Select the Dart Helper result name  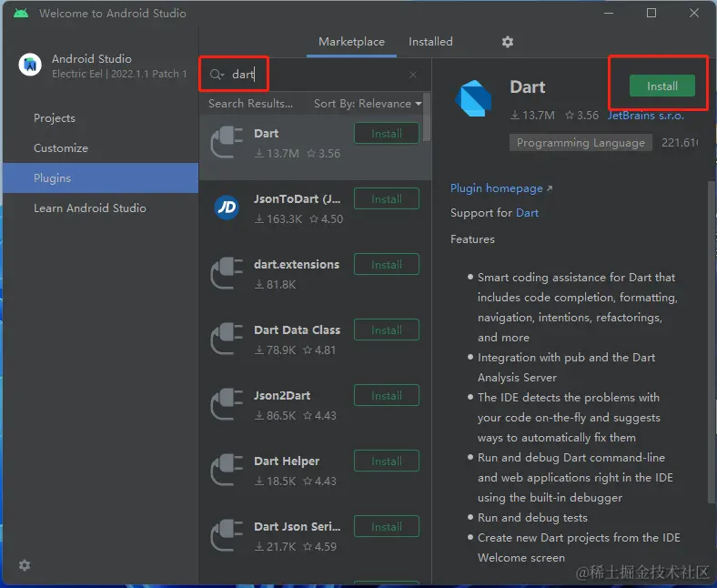tap(287, 461)
